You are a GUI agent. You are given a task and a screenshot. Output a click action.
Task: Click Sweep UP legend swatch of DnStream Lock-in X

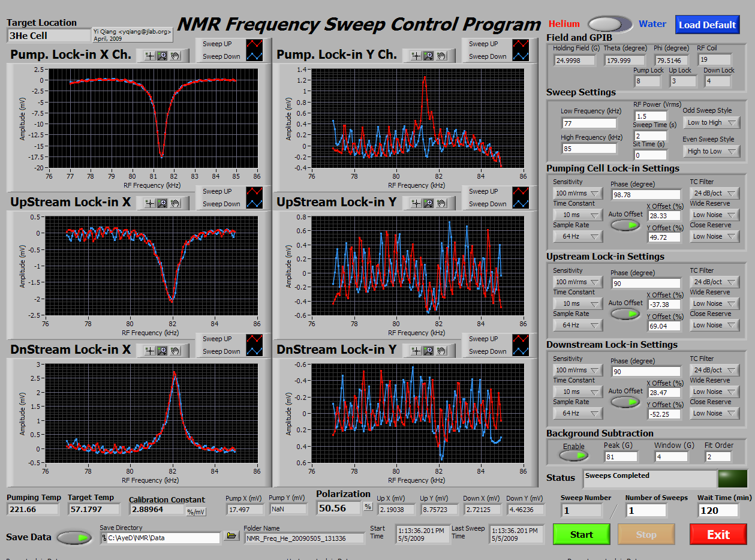[255, 339]
